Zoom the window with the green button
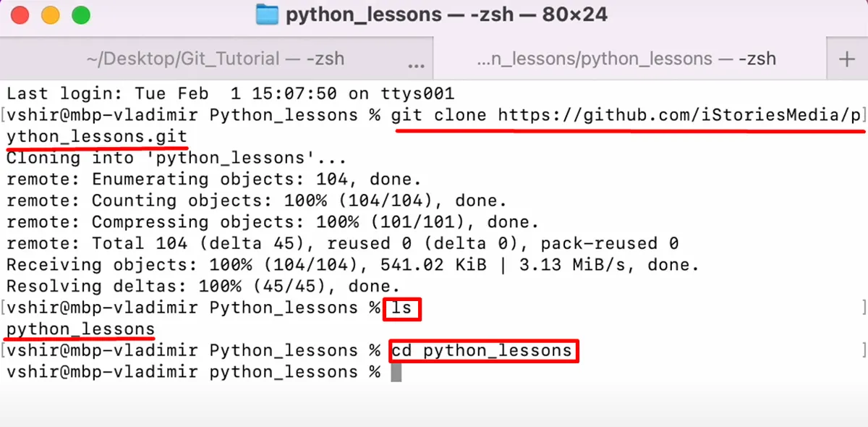Screen dimensions: 868x427 [81, 14]
